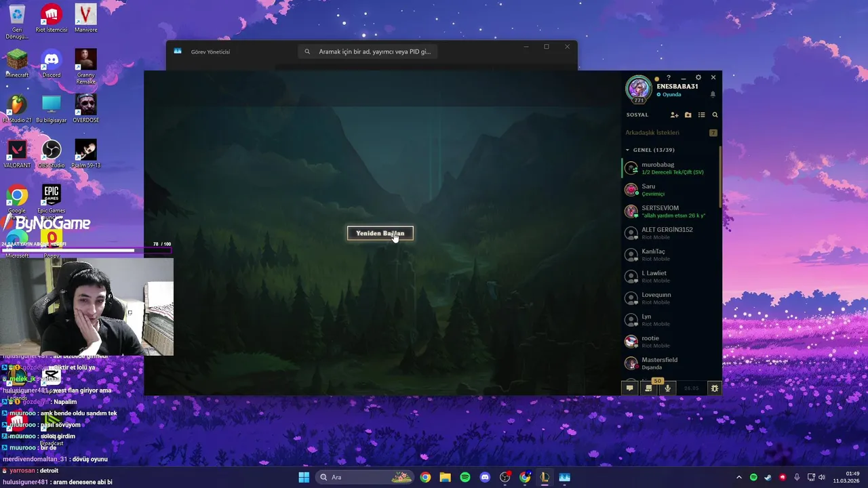
Task: Select friend Saru
Action: [671, 190]
